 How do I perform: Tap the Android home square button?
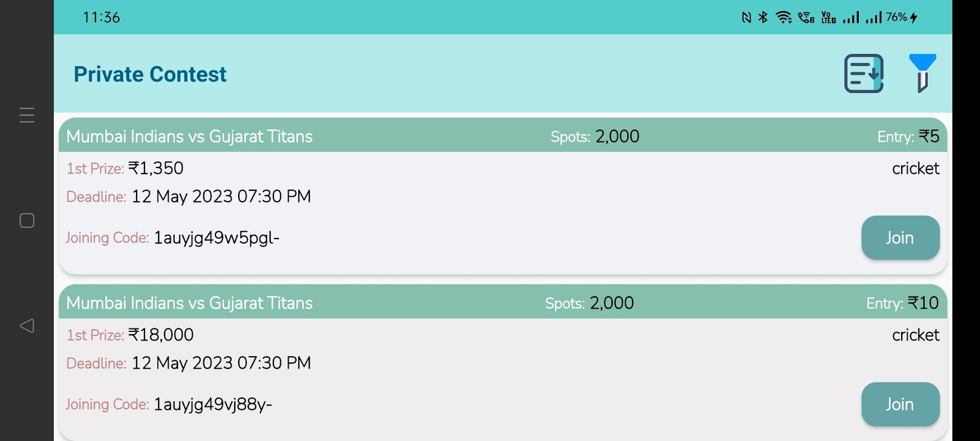tap(27, 220)
